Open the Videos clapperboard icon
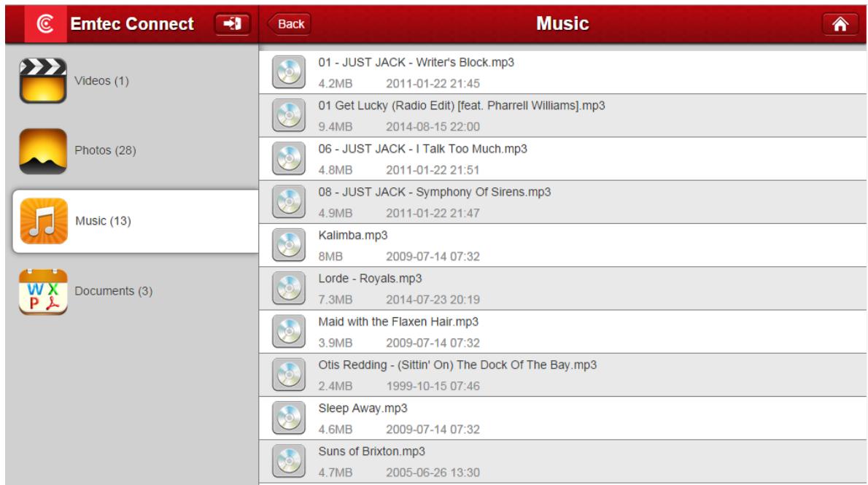Screen dimensions: 868x485 43,81
